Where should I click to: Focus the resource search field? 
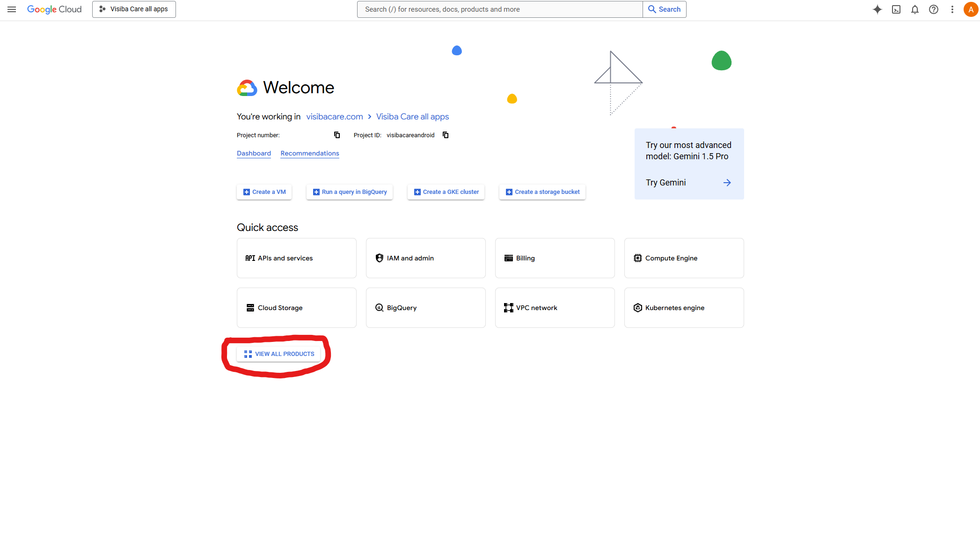click(500, 9)
